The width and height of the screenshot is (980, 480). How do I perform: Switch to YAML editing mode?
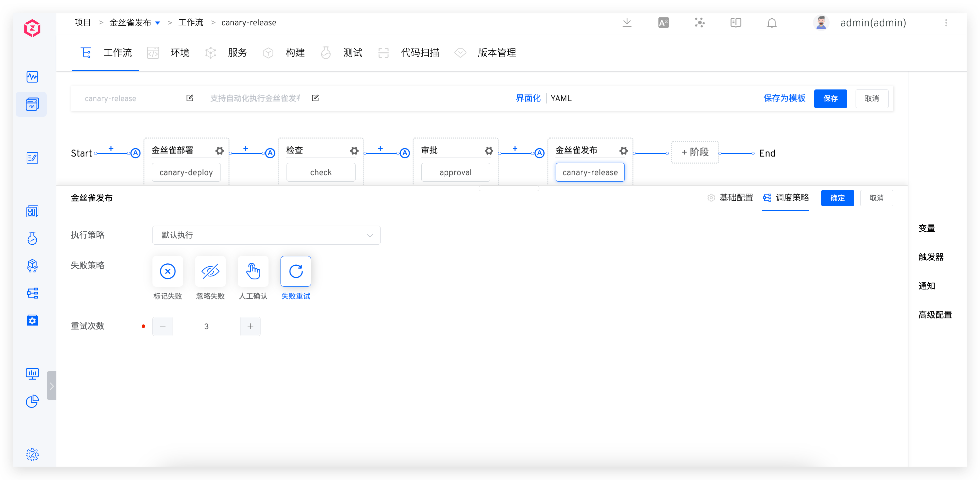coord(561,98)
